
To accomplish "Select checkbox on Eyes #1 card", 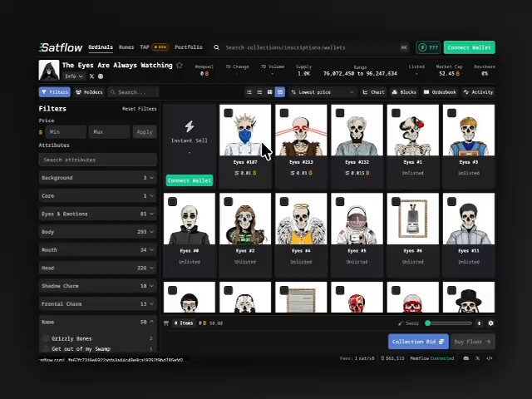I will [x=396, y=113].
